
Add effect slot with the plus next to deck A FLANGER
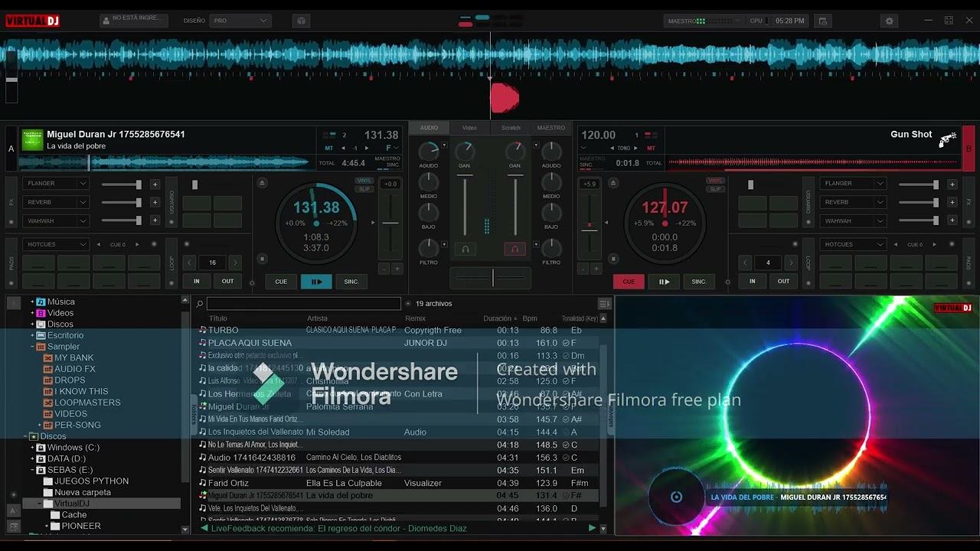pyautogui.click(x=155, y=184)
